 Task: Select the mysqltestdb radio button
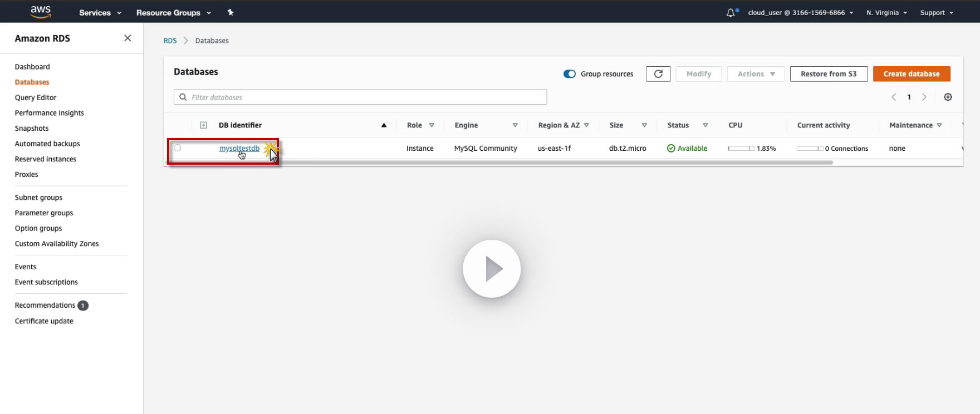(177, 148)
